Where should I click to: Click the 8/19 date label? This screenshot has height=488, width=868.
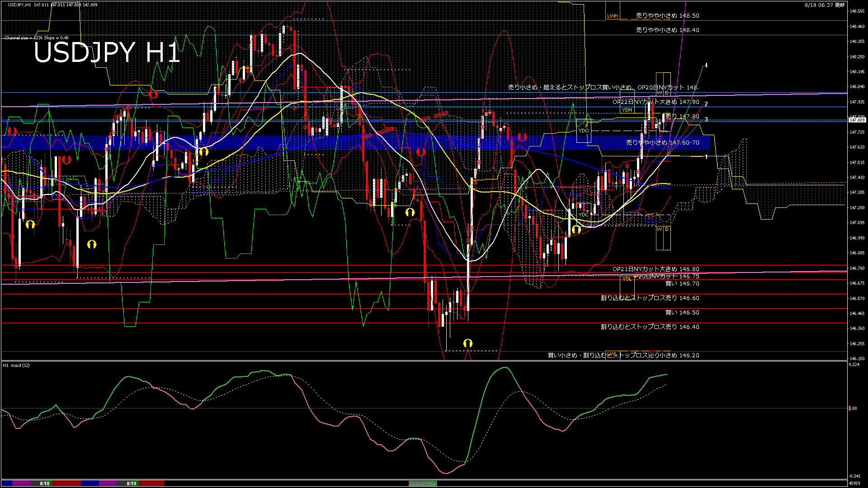coord(132,483)
